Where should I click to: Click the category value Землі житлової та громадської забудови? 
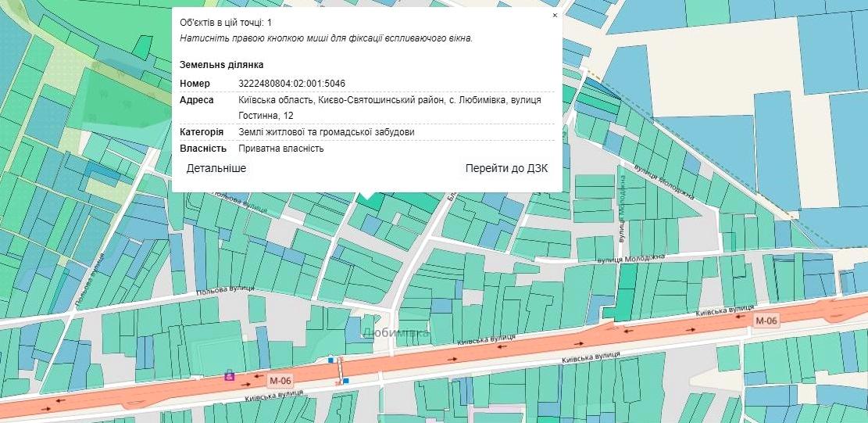[327, 132]
